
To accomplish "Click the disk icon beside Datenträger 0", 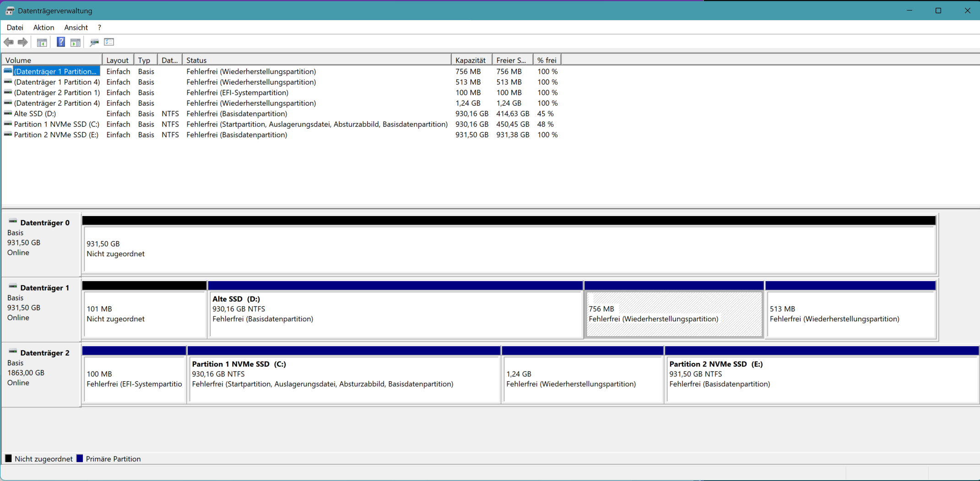I will pyautogui.click(x=13, y=222).
